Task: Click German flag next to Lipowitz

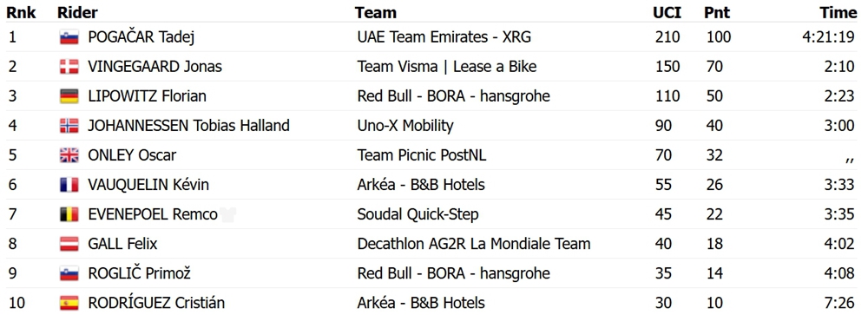Action: pos(69,96)
